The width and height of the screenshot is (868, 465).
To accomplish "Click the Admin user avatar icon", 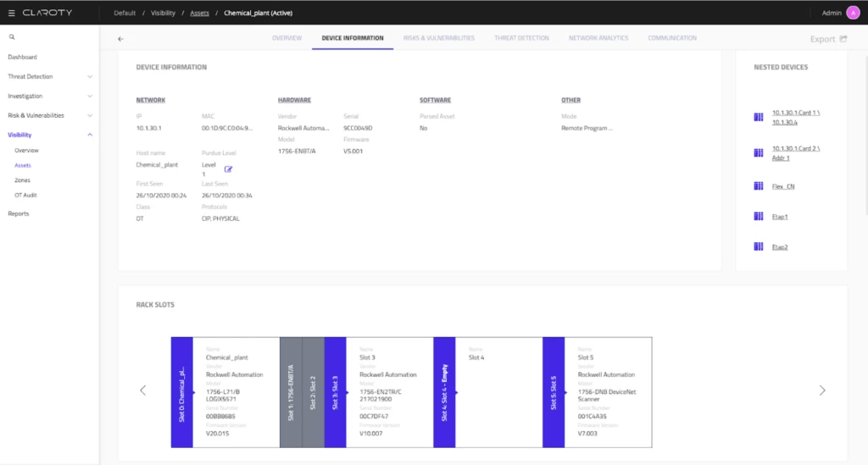I will coord(852,13).
